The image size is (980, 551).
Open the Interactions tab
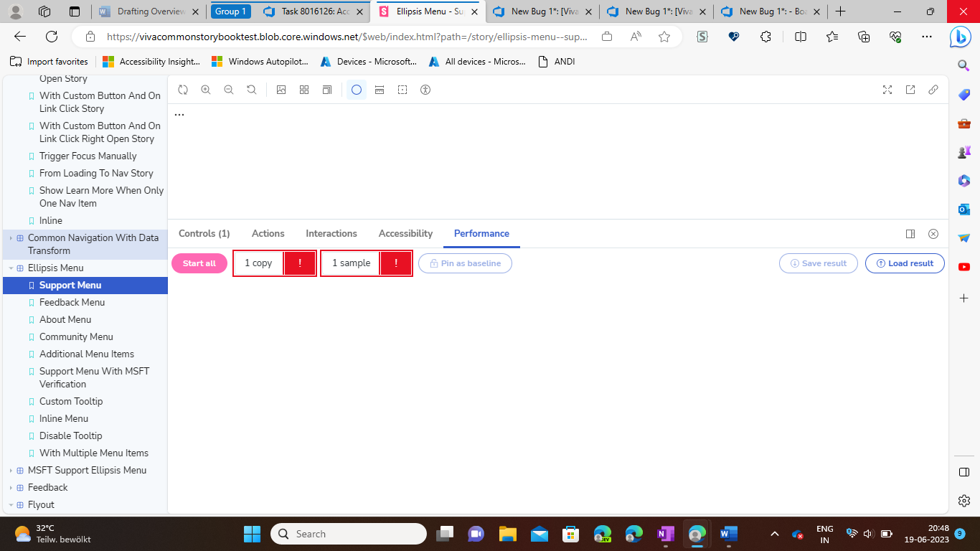331,233
